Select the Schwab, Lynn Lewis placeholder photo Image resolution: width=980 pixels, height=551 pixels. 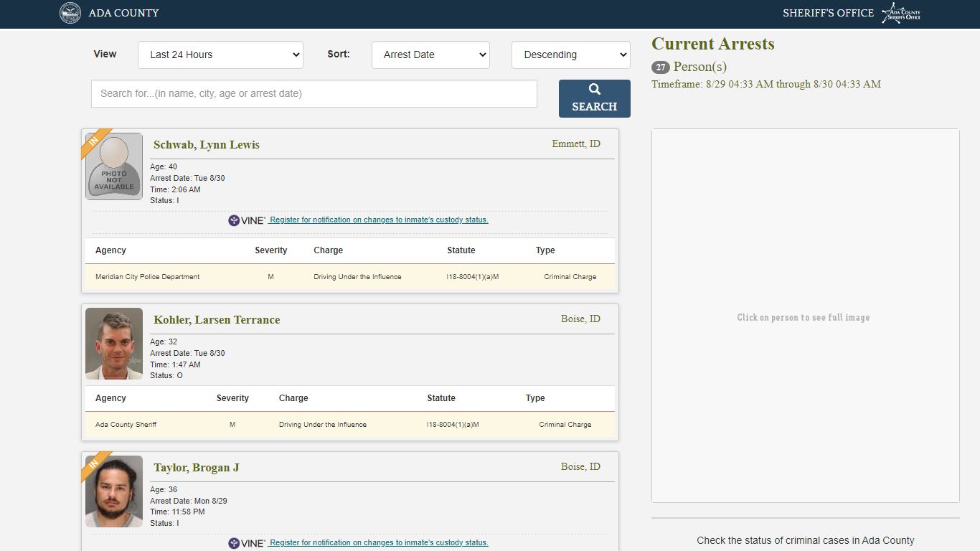tap(114, 166)
